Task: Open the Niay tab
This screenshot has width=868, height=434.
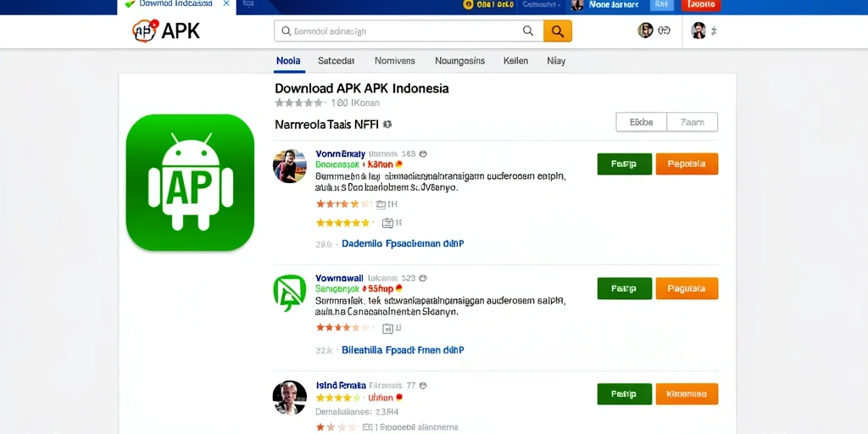Action: 556,61
